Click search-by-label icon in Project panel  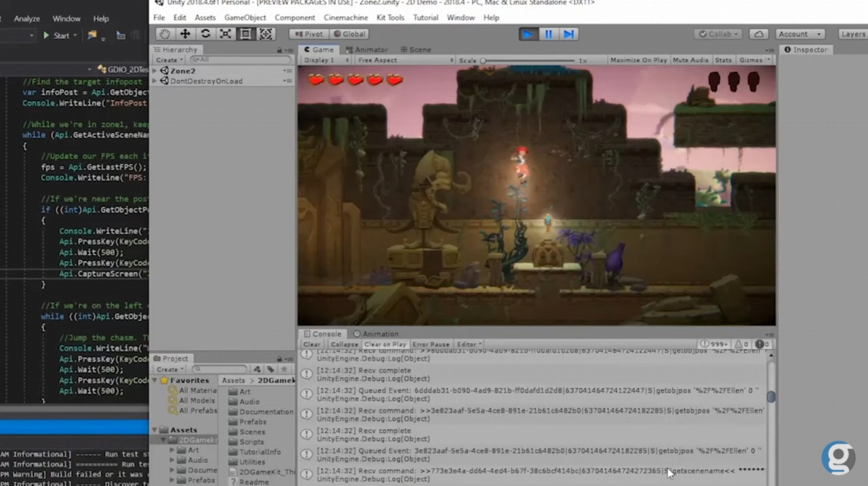pyautogui.click(x=270, y=369)
